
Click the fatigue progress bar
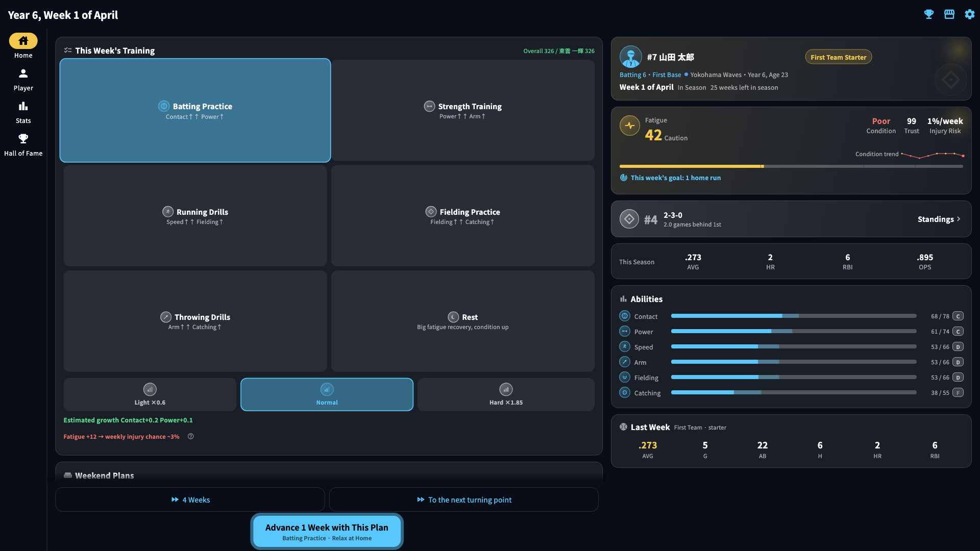tap(791, 166)
